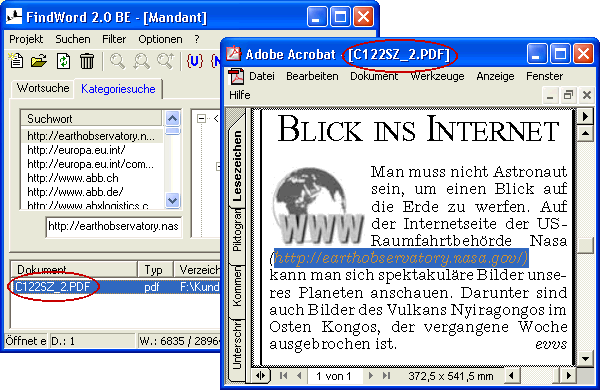The width and height of the screenshot is (600, 390).
Task: Click the {U} braces toolbar icon
Action: pyautogui.click(x=194, y=61)
